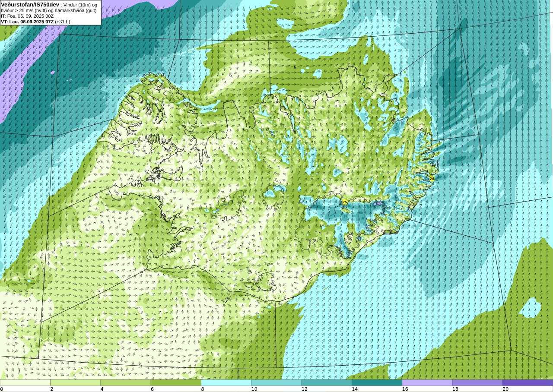Pick the light lavender 16–18 m/s legend swatch
Viewport: 553px width, 392px height.
pyautogui.click(x=427, y=383)
